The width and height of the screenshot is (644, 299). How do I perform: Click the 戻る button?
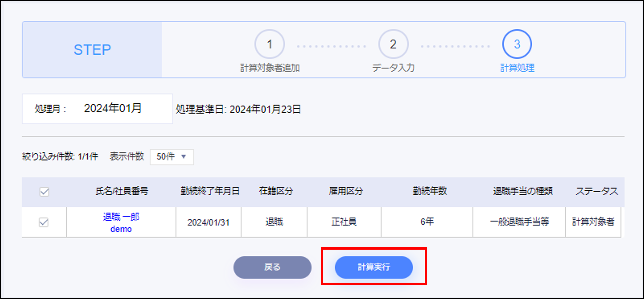(x=272, y=267)
